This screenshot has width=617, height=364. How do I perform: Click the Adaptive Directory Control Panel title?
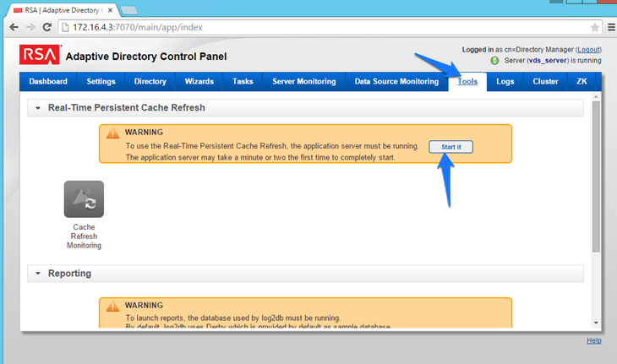tap(146, 57)
